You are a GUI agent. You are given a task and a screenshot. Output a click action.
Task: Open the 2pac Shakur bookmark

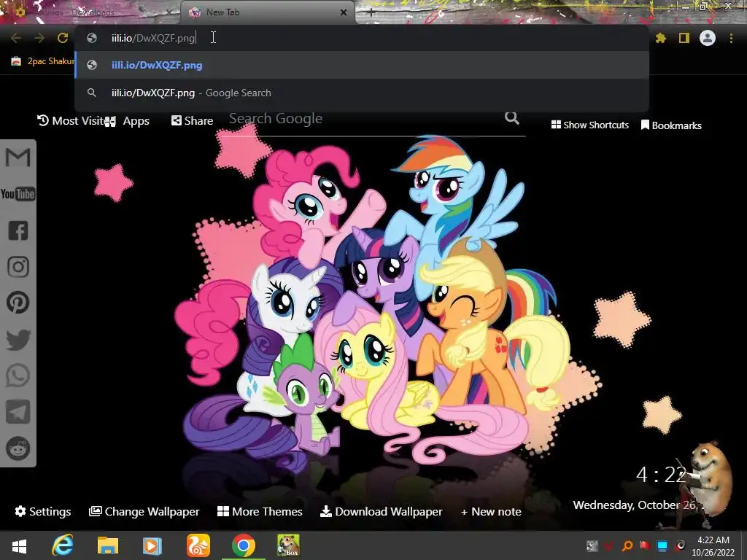point(43,61)
